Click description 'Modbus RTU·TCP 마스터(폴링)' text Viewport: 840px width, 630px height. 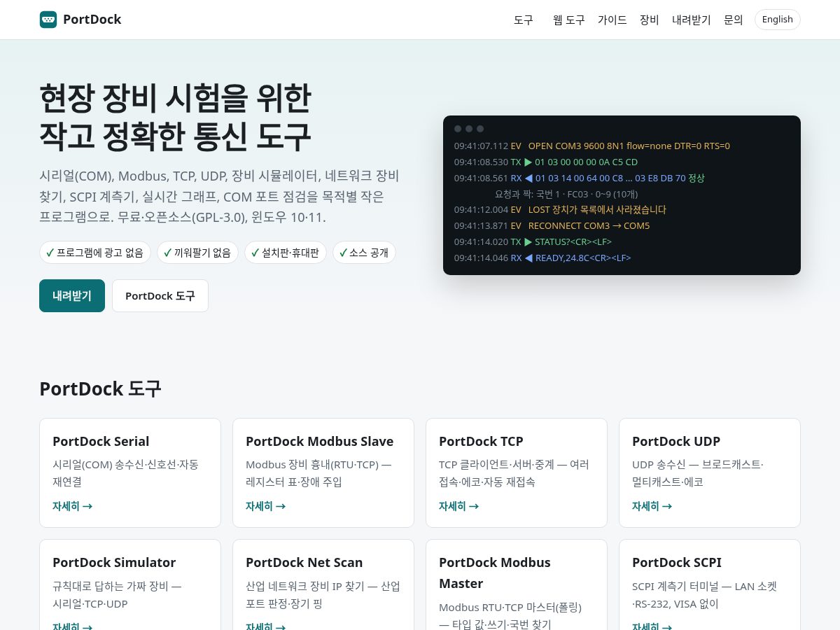tap(510, 615)
